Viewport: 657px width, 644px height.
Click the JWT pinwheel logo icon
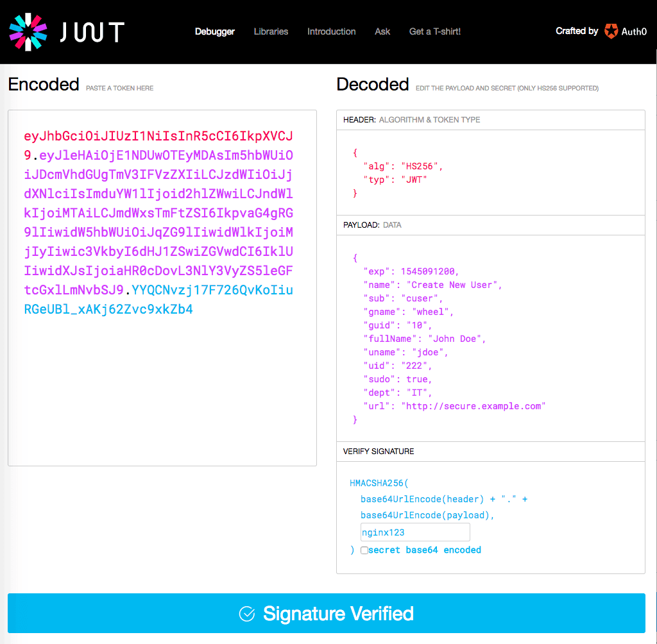pyautogui.click(x=28, y=31)
